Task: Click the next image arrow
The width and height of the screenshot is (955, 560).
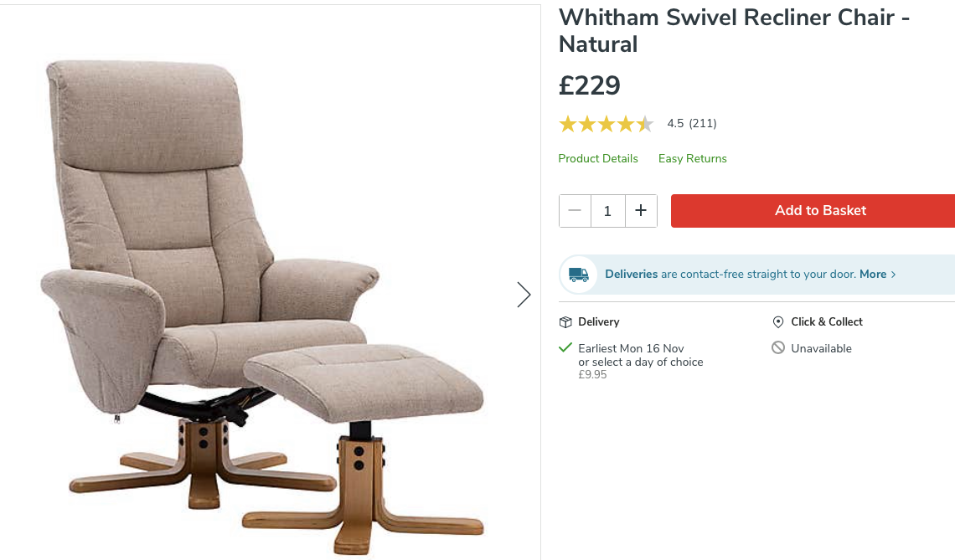Action: 524,294
